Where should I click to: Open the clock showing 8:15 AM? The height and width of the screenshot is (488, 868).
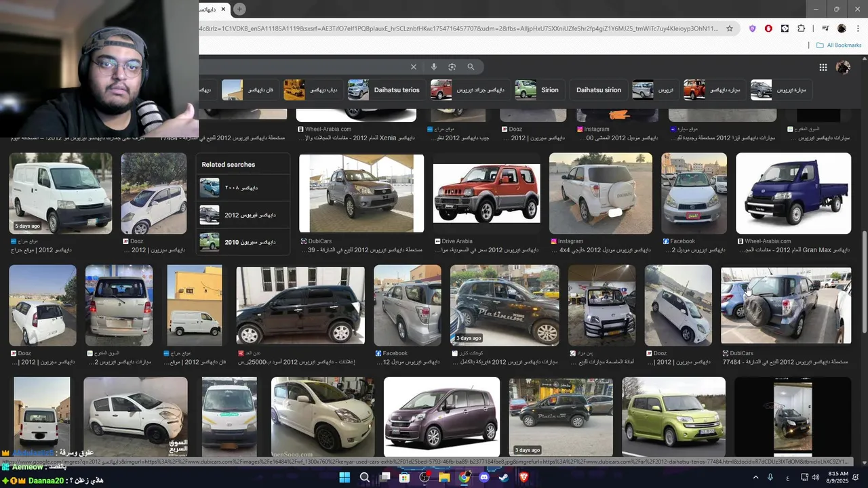838,478
